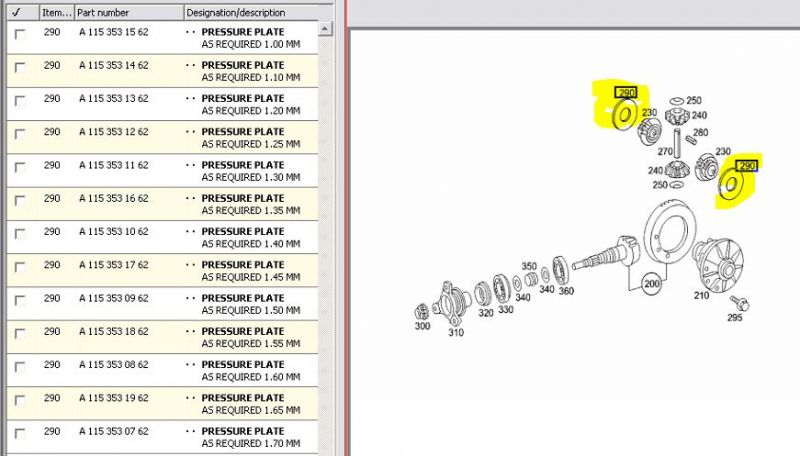800x456 pixels.
Task: Click the Item column header
Action: point(54,13)
